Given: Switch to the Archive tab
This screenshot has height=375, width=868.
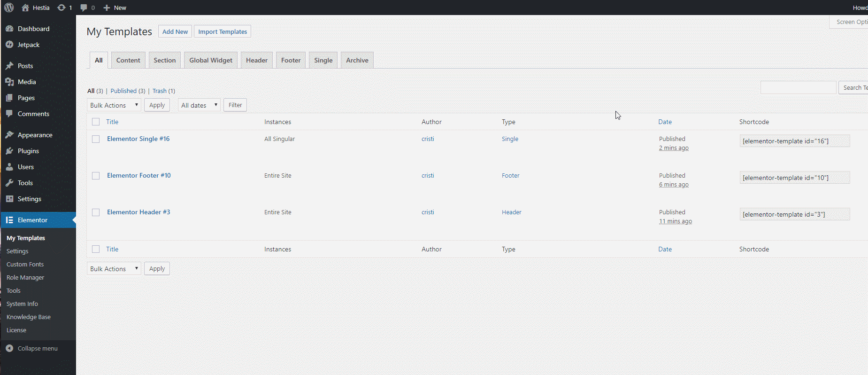Looking at the screenshot, I should click(x=357, y=60).
